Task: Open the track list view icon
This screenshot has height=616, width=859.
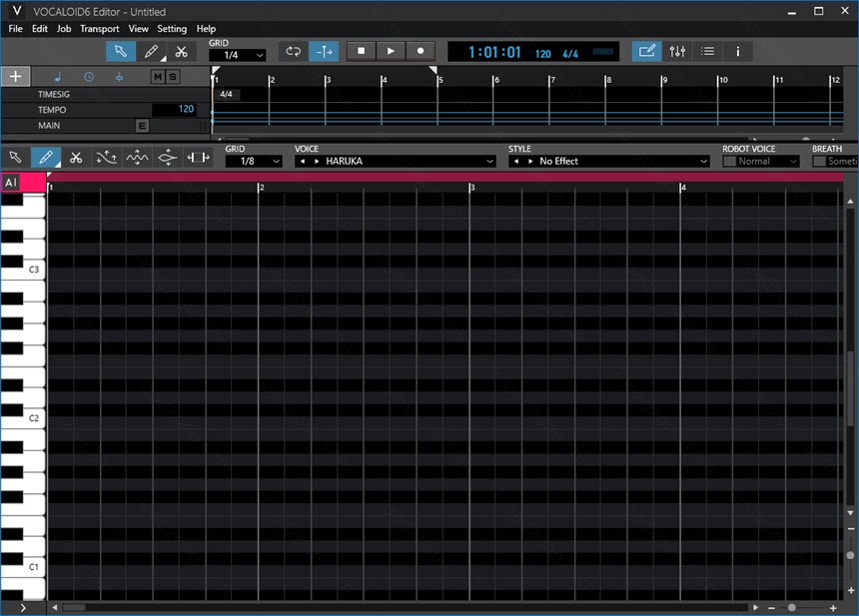Action: coord(708,52)
